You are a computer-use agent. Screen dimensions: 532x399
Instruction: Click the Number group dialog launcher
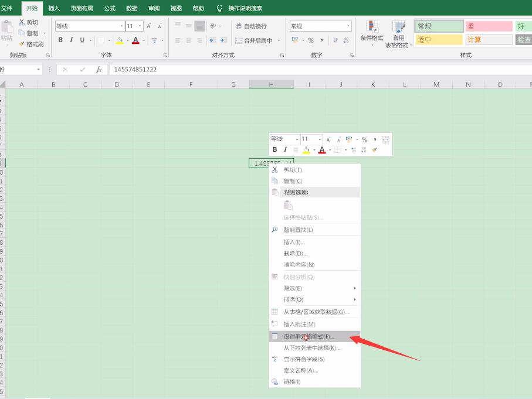point(351,55)
